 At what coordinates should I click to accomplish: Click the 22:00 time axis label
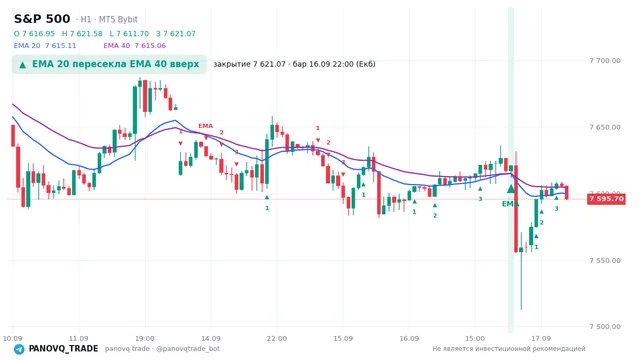[x=277, y=338]
